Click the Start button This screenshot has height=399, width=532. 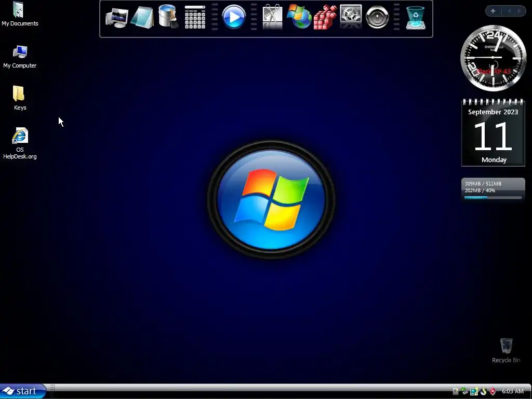tap(22, 391)
